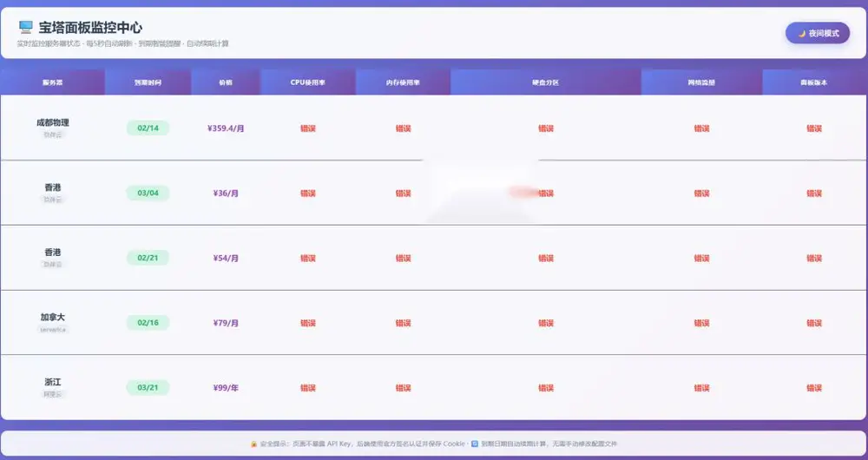
Task: Click the 到期时间 column header
Action: pyautogui.click(x=148, y=82)
